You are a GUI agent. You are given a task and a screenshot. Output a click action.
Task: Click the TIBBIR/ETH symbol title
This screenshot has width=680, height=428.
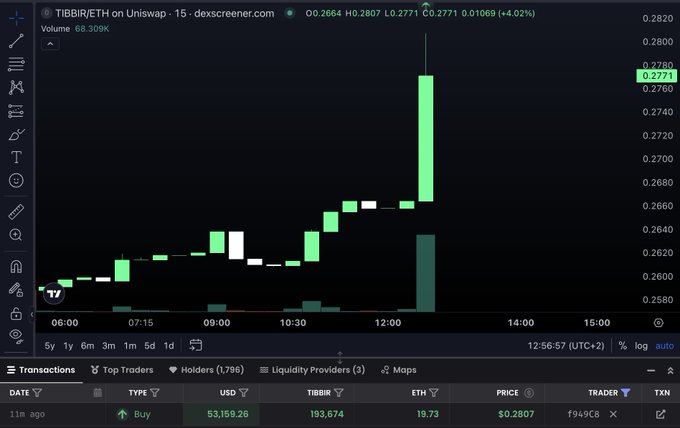tap(164, 13)
